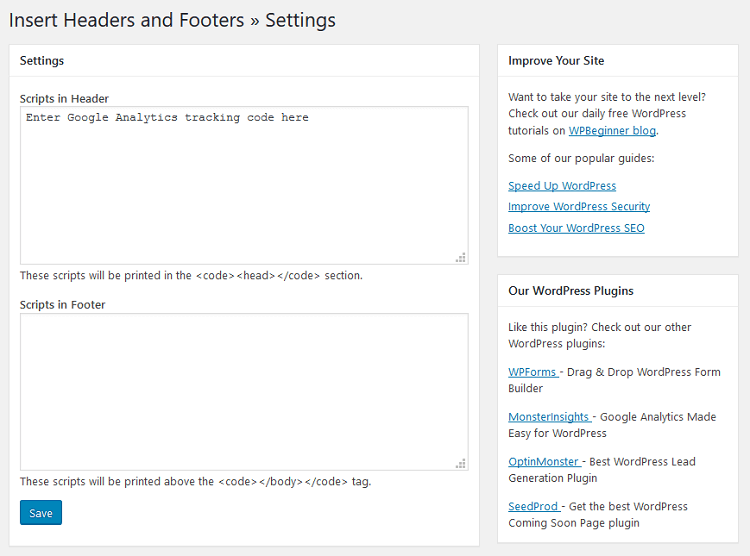Image resolution: width=750 pixels, height=556 pixels.
Task: Visit the SeedProd plugin link
Action: [534, 506]
